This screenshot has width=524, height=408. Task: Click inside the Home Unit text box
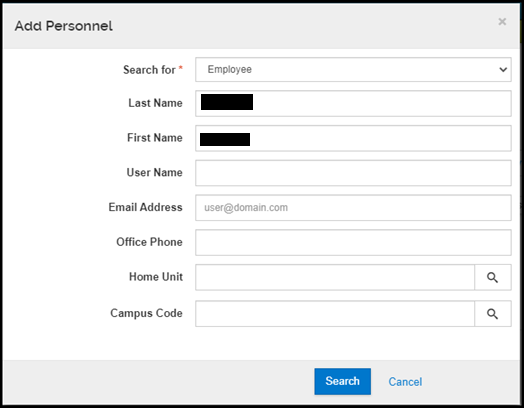point(335,277)
